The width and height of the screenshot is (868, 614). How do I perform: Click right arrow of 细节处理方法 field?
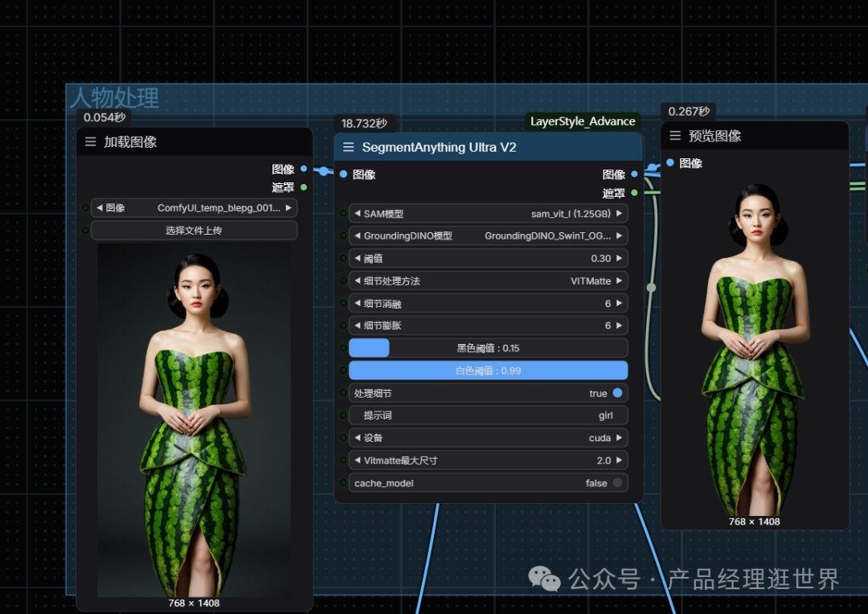coord(619,280)
